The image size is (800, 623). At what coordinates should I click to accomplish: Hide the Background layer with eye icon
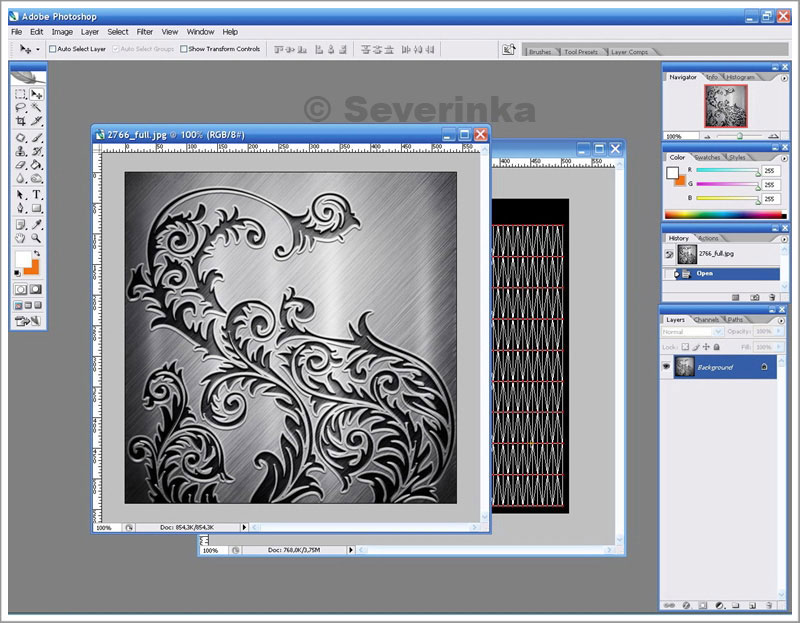pyautogui.click(x=666, y=367)
